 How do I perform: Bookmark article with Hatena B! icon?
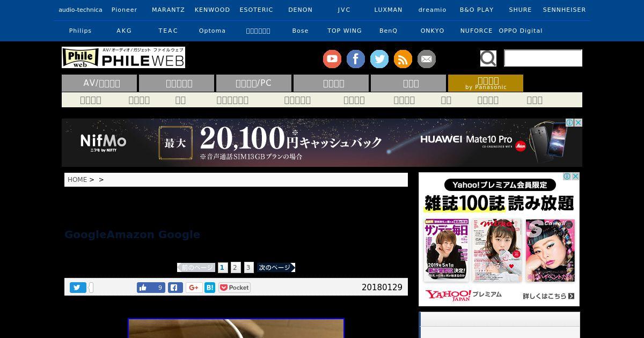(x=210, y=288)
